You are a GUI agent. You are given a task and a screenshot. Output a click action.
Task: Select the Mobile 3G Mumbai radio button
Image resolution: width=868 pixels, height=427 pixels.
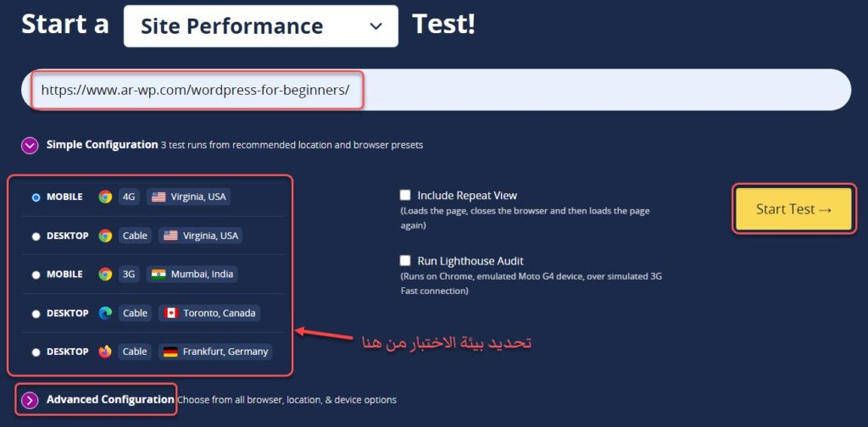[x=36, y=274]
